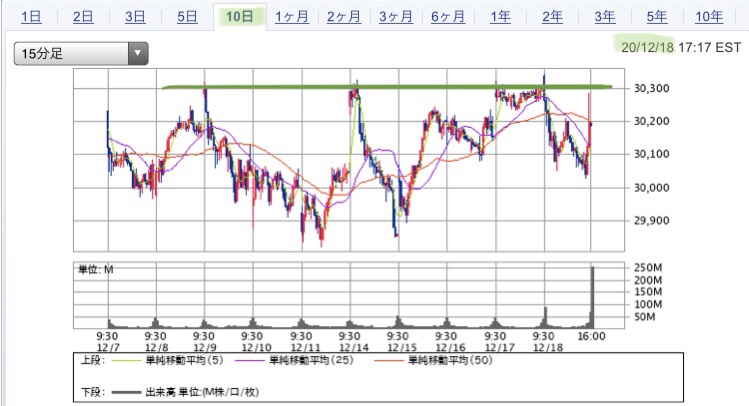Select the 2年 range tab
The image size is (749, 406).
click(552, 17)
